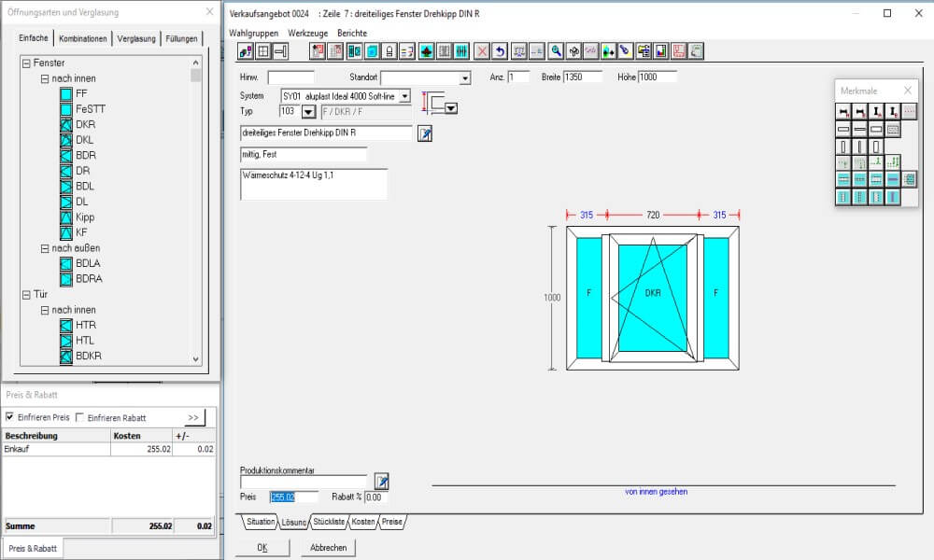Screen dimensions: 934x560
Task: Toggle the Einfrieren Preis checkbox
Action: (10, 417)
